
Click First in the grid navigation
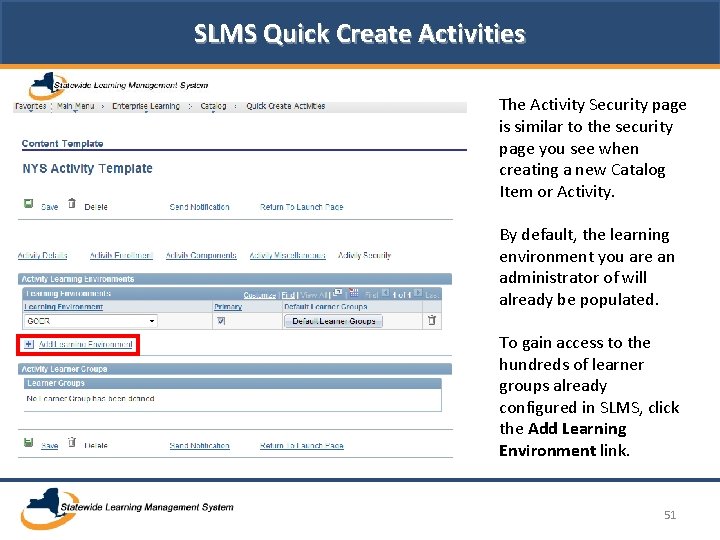point(371,295)
